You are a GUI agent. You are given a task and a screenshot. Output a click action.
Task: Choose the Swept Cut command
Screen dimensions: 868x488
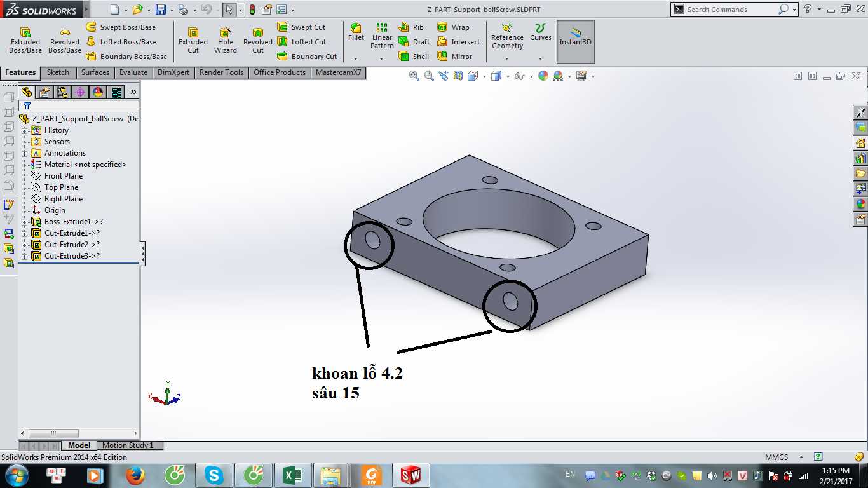click(301, 27)
